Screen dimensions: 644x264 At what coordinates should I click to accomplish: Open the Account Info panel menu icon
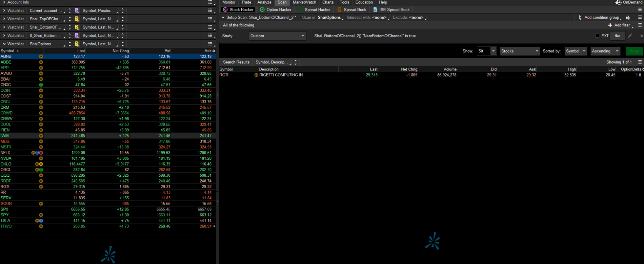[x=210, y=2]
